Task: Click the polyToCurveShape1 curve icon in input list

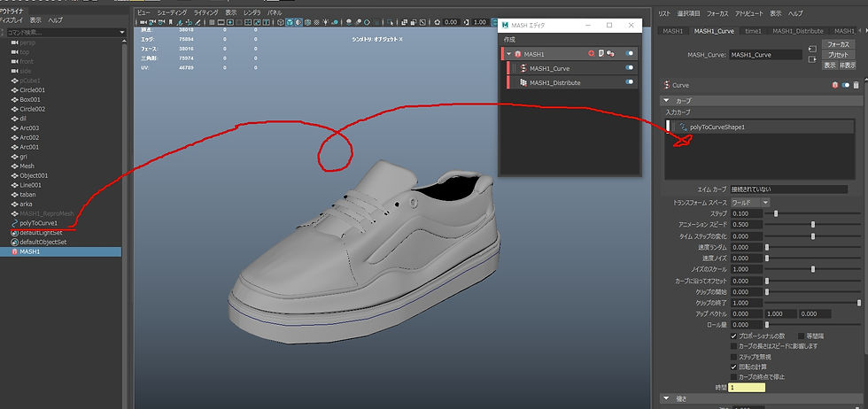Action: click(x=684, y=127)
